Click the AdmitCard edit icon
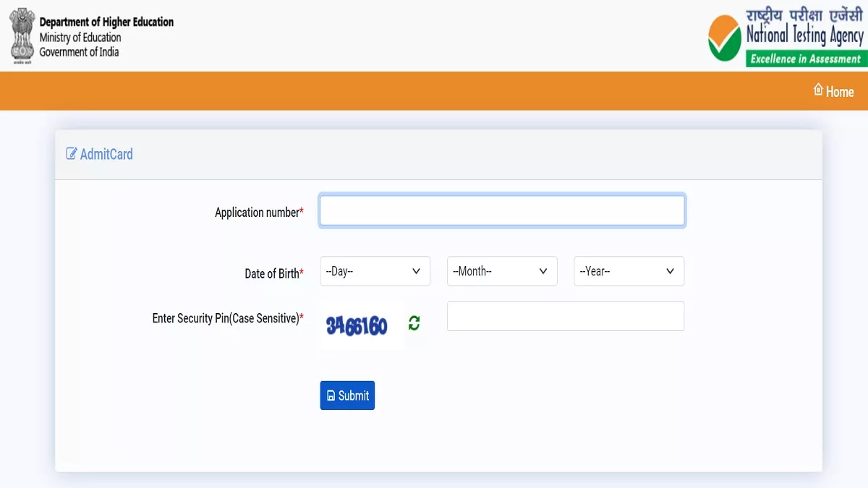This screenshot has width=868, height=488. click(x=72, y=153)
